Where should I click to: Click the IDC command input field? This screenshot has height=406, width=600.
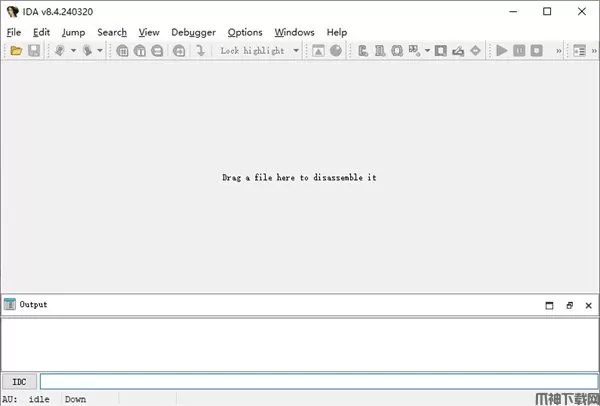(315, 381)
